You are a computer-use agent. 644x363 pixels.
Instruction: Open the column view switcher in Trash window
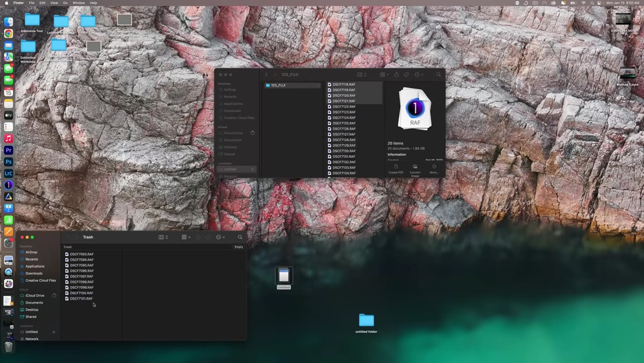tap(163, 237)
